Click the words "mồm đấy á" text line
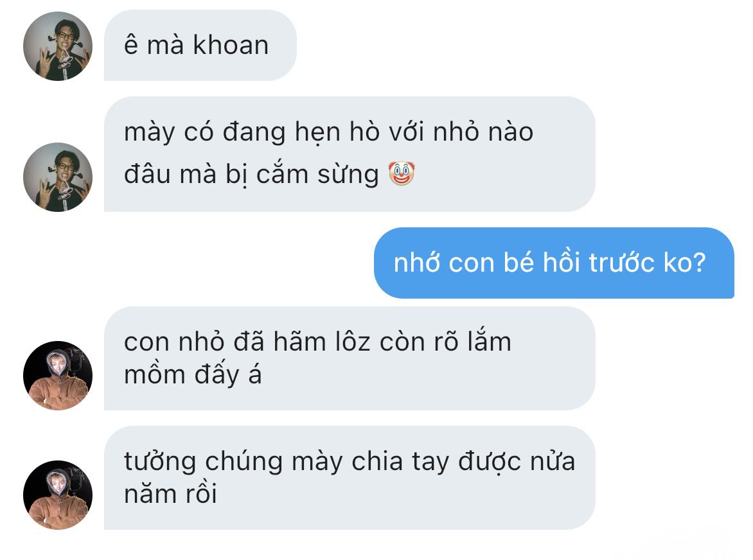Viewport: 753px width, 560px height. tap(193, 375)
